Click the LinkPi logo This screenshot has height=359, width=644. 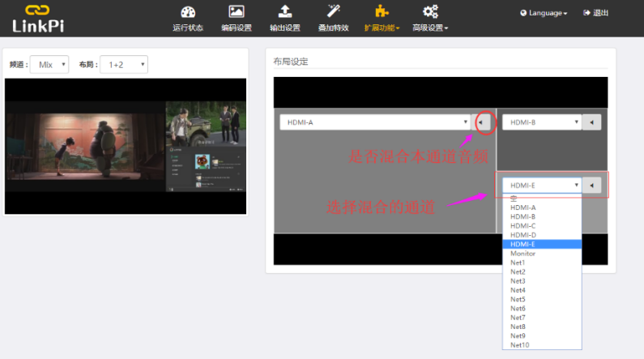pyautogui.click(x=38, y=19)
